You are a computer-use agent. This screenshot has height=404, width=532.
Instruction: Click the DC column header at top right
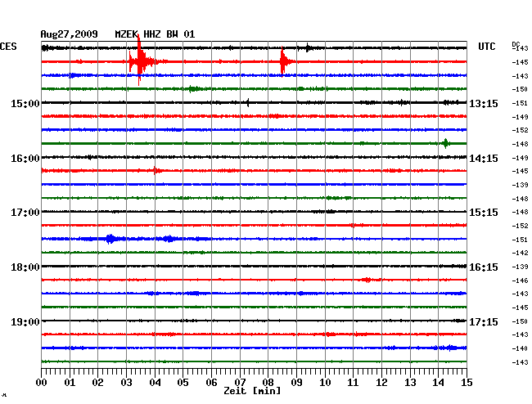pyautogui.click(x=516, y=43)
